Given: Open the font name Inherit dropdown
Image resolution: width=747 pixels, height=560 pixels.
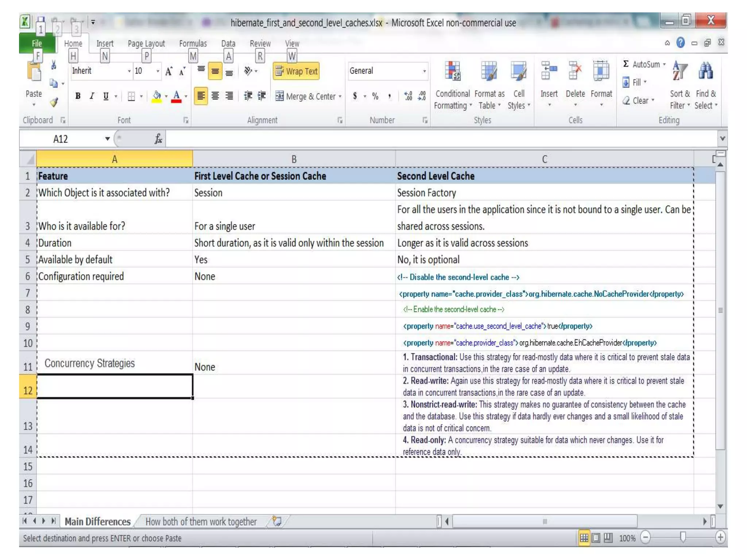Looking at the screenshot, I should click(x=129, y=71).
